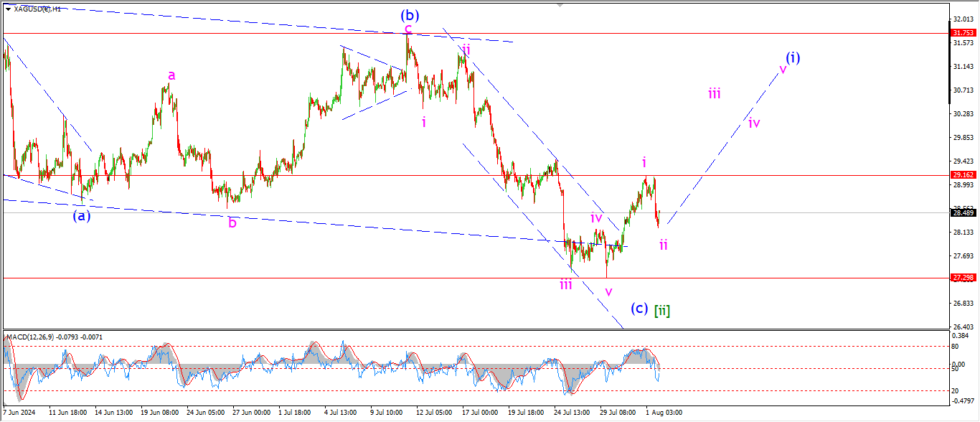This screenshot has height=422, width=980.
Task: Select the magenta 'iv' projection label
Action: [x=754, y=123]
